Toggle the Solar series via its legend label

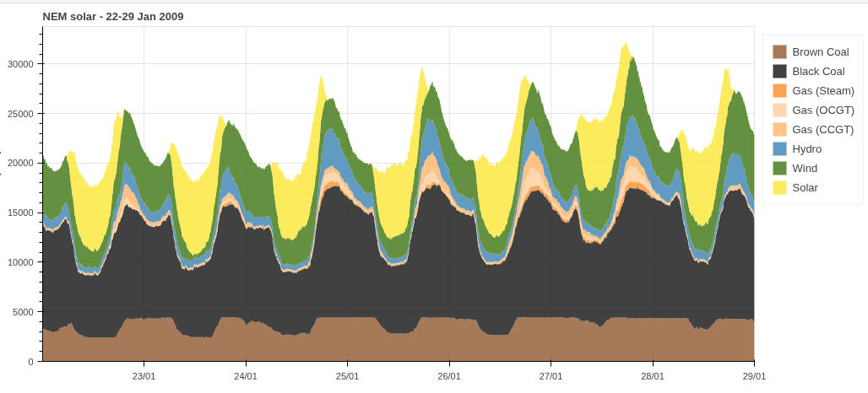click(x=805, y=188)
